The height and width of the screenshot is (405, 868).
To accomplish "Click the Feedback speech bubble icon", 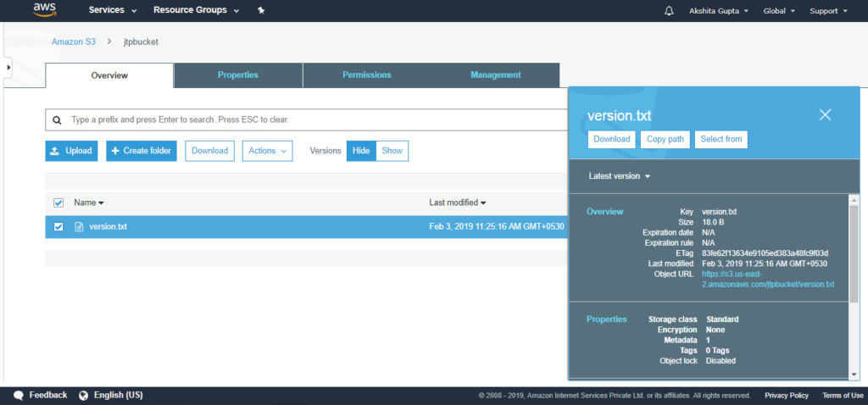I will [x=19, y=395].
